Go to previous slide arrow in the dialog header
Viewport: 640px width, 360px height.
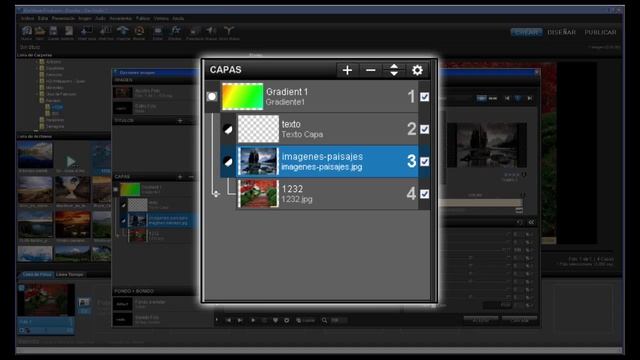click(x=507, y=98)
